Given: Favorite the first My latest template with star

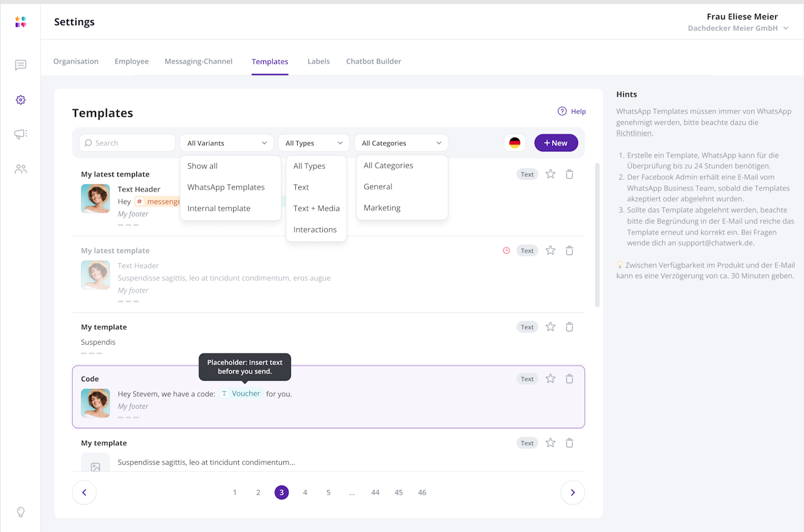Looking at the screenshot, I should [550, 174].
